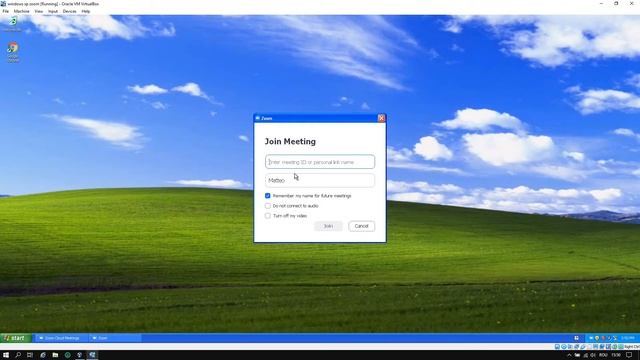
Task: Click VirtualBox hard disk activity status icon
Action: coord(557,347)
